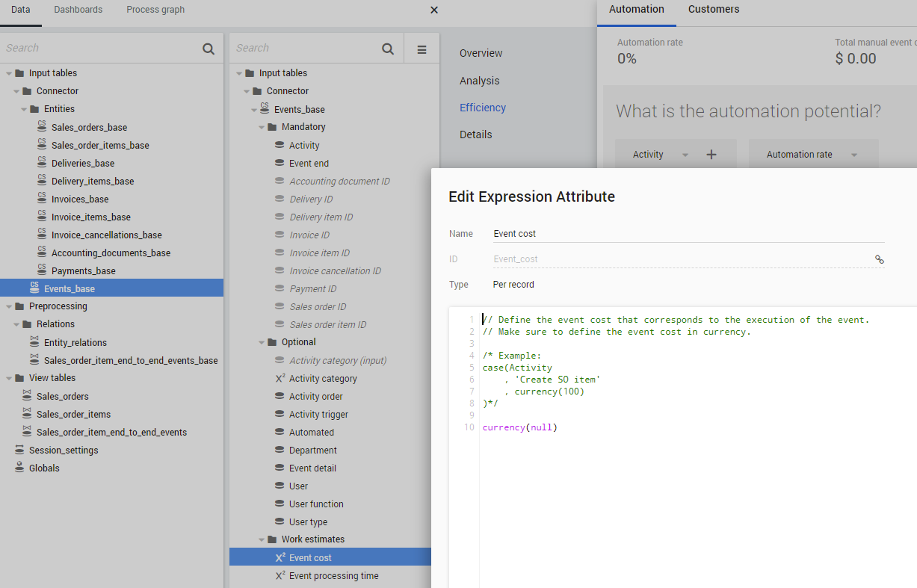Screen dimensions: 917x588
Task: Click the plus icon next to Activity
Action: pyautogui.click(x=711, y=155)
